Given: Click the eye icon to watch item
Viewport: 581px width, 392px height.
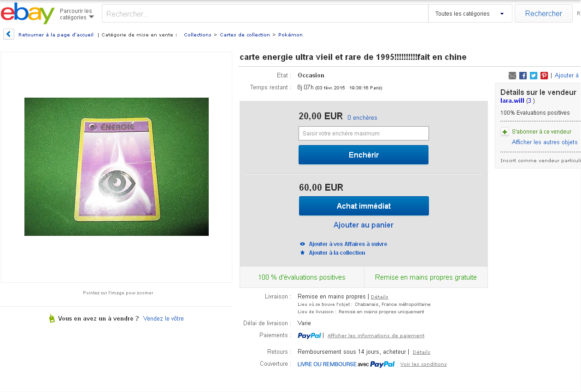Looking at the screenshot, I should click(x=303, y=244).
